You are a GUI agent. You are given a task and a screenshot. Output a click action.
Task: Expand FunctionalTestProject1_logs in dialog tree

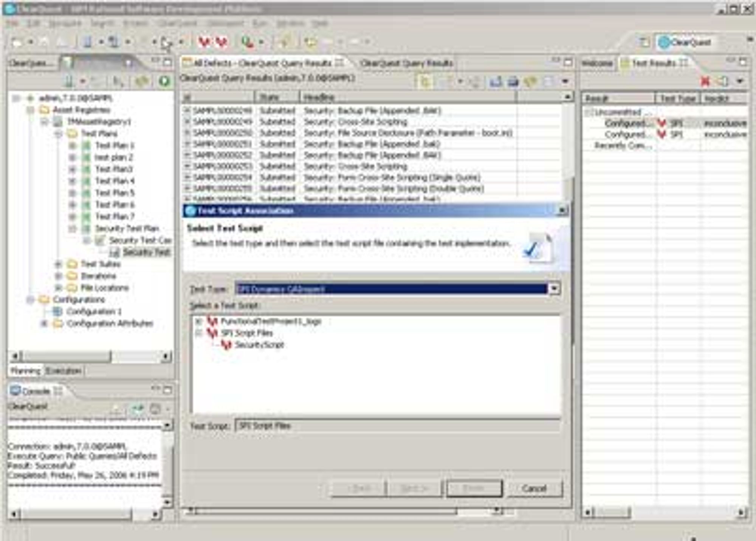(x=198, y=321)
